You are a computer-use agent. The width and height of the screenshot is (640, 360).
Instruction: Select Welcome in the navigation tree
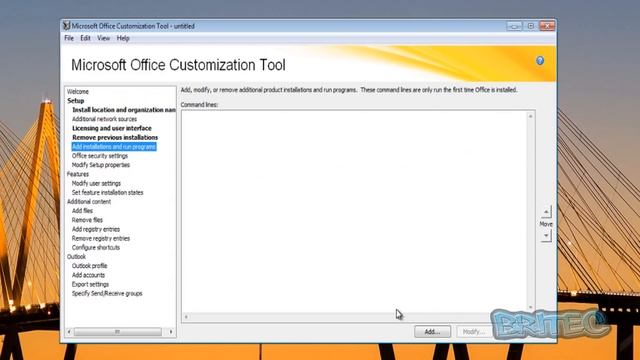pos(78,91)
